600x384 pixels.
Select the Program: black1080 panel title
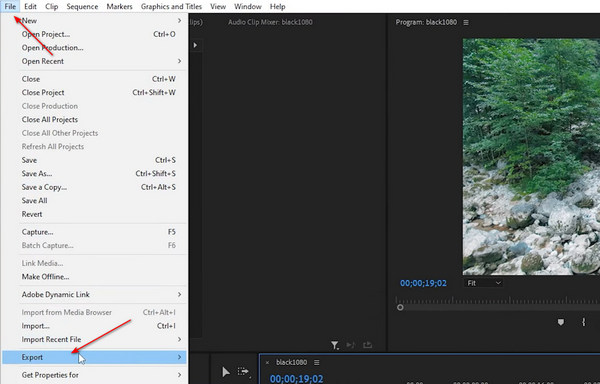pos(426,22)
